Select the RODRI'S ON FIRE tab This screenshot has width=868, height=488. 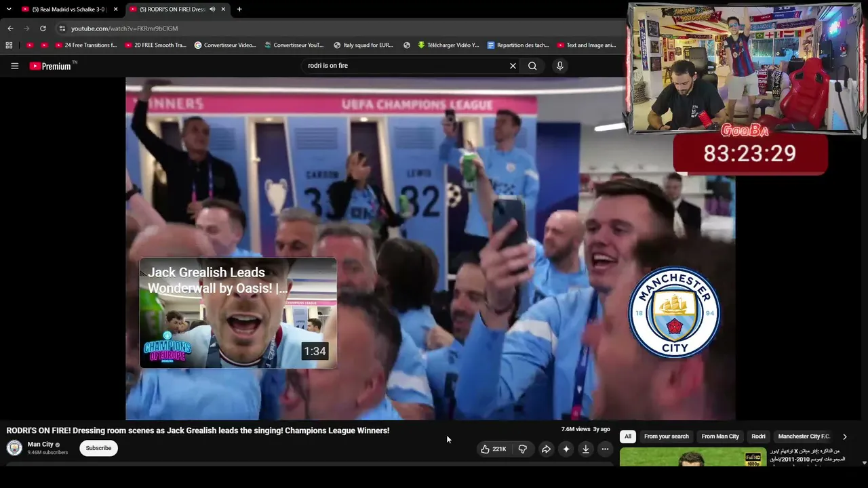(178, 9)
